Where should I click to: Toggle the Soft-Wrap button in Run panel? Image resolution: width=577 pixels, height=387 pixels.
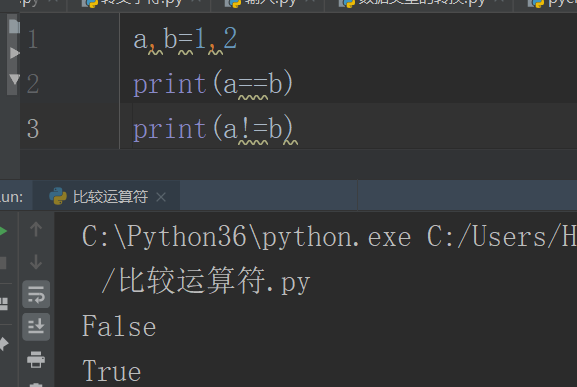(x=36, y=294)
